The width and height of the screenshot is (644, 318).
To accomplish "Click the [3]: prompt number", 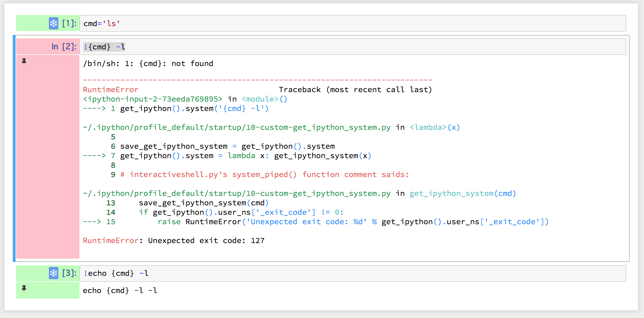I will [x=69, y=273].
